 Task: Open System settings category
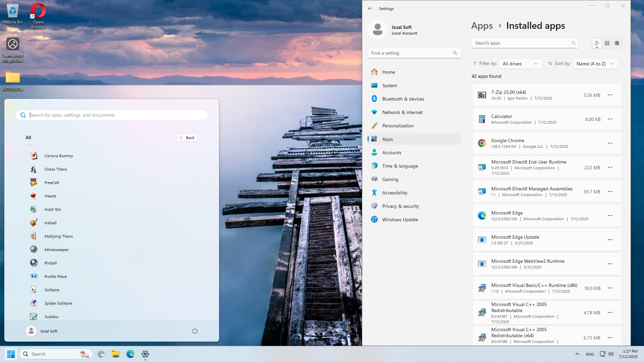pyautogui.click(x=415, y=85)
